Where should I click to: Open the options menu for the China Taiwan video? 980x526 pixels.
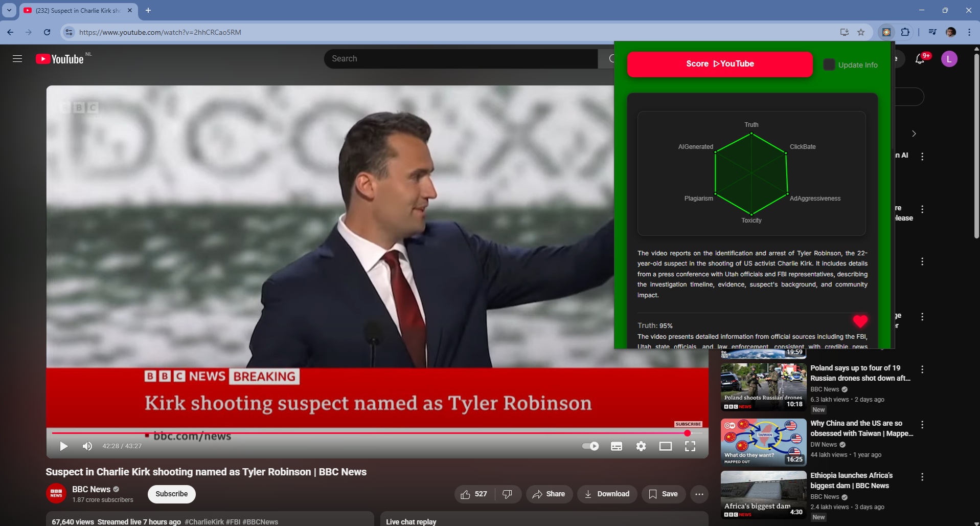pos(922,425)
